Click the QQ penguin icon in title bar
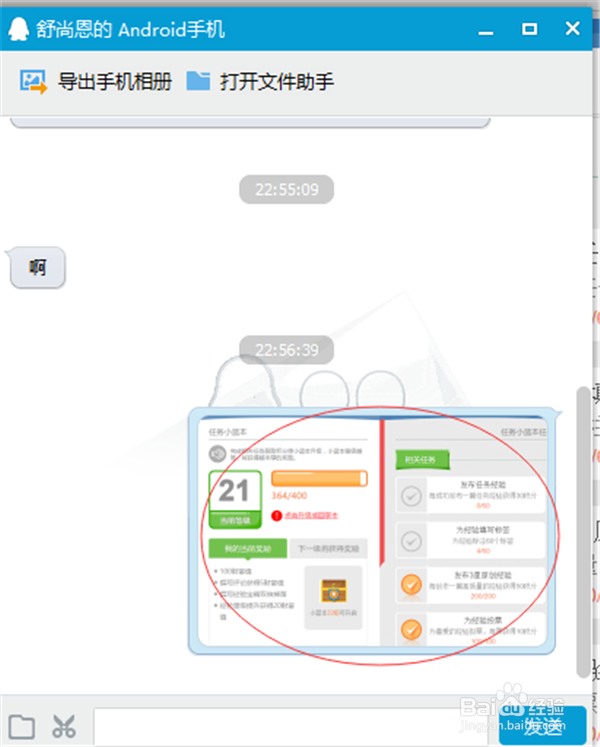This screenshot has height=747, width=600. 19,30
